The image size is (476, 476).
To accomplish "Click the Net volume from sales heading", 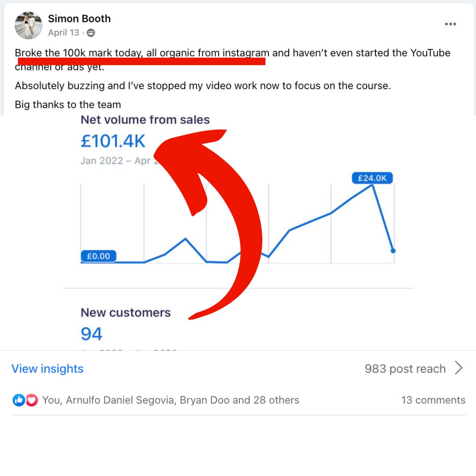I will (145, 119).
